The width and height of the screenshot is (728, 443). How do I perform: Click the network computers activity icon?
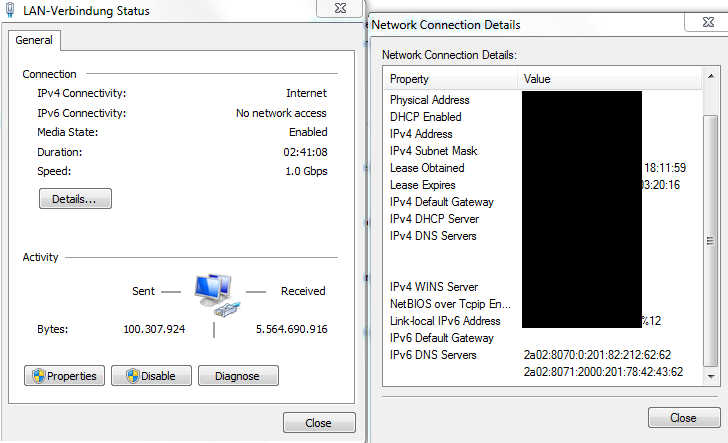click(x=217, y=295)
